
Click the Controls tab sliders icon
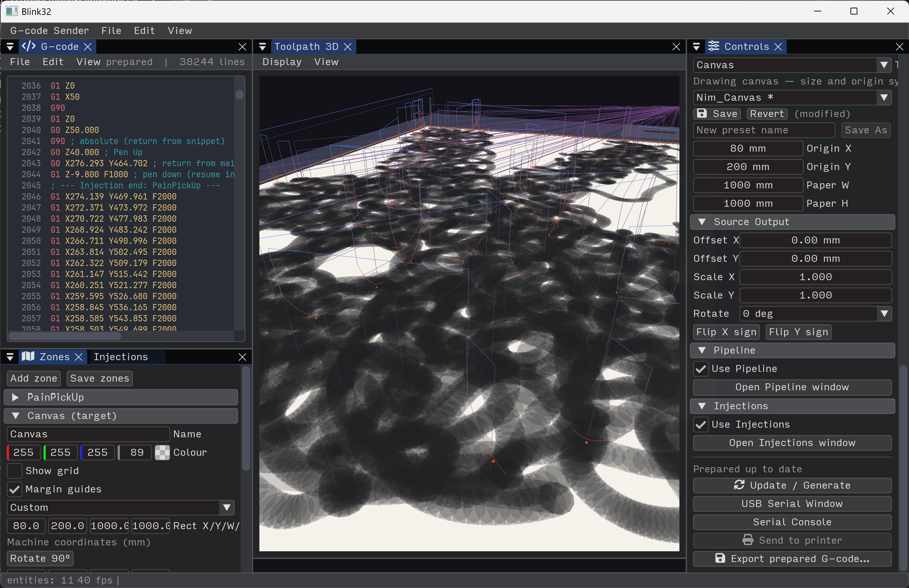click(713, 46)
